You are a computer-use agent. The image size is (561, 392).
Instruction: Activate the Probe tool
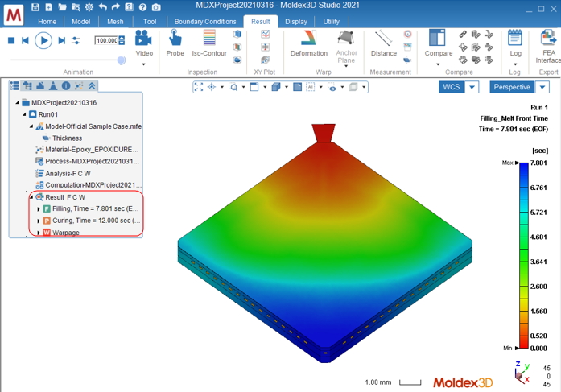175,43
